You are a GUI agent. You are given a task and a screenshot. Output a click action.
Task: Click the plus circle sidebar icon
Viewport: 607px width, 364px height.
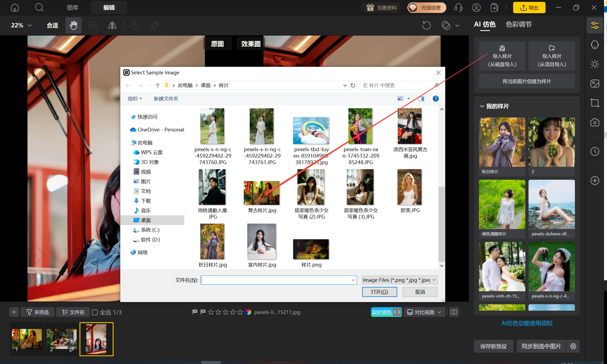[595, 181]
